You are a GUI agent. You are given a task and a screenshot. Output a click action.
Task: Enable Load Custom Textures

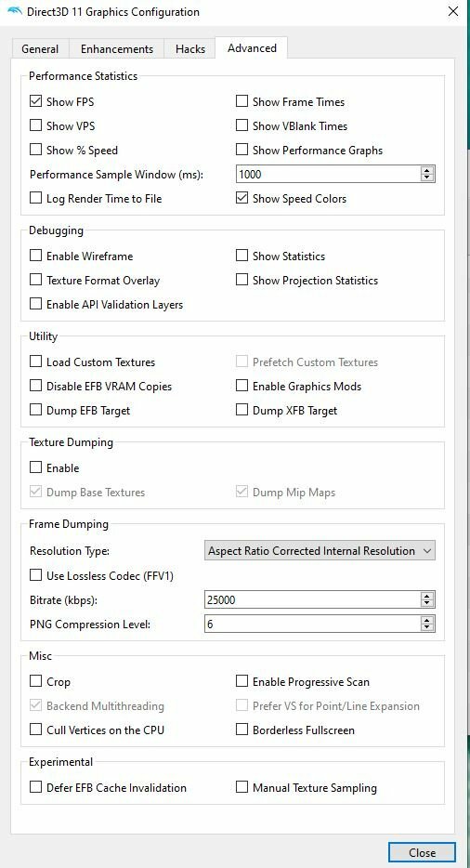[x=36, y=362]
